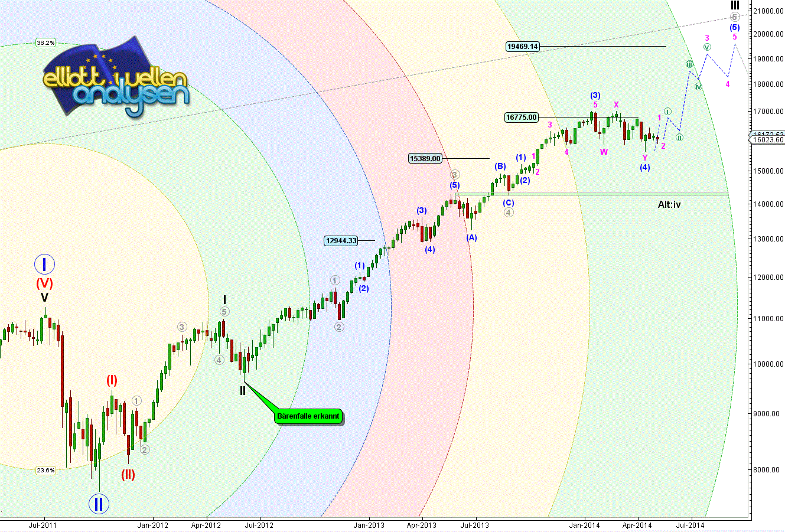Click the 'Alt:iv' annotation text
Screen dimensions: 785x532
(673, 204)
